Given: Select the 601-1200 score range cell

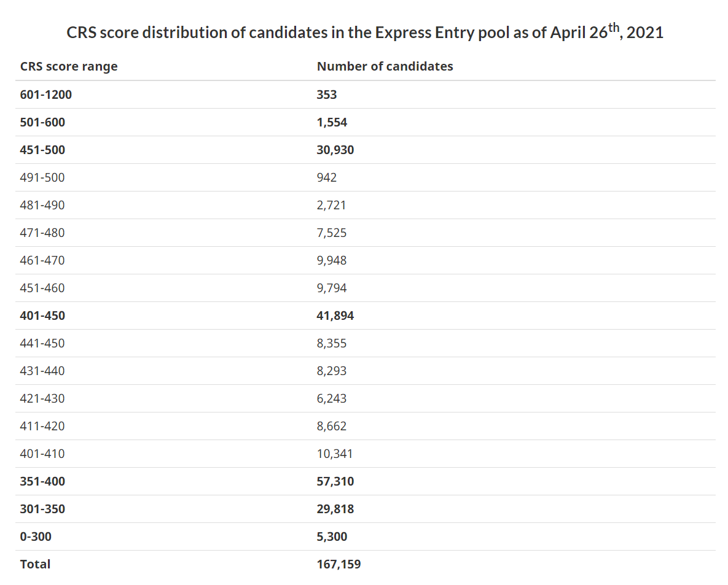Looking at the screenshot, I should tap(50, 95).
